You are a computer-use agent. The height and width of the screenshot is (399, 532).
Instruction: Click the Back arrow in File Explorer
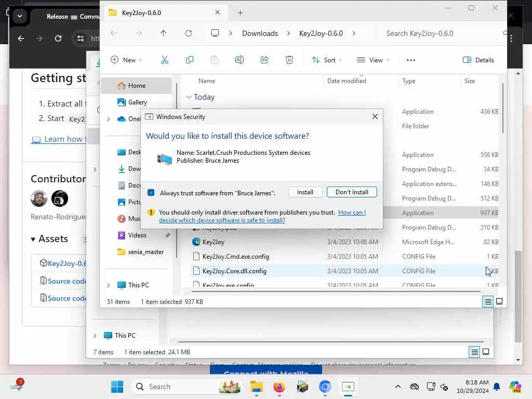click(x=114, y=33)
